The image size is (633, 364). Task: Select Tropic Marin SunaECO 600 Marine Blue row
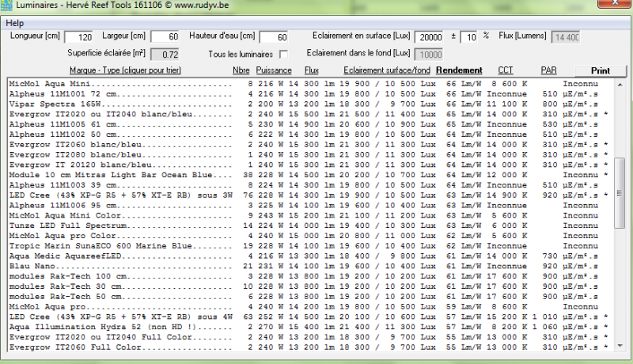pos(309,246)
